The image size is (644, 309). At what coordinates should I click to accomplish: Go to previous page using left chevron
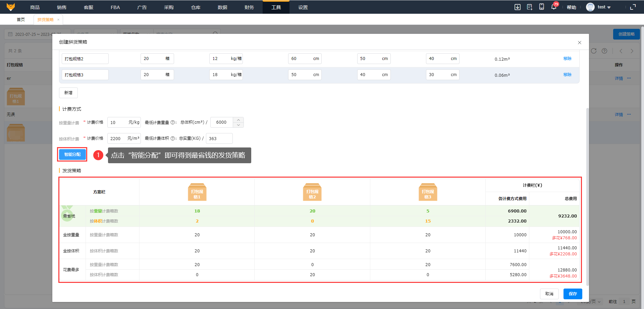pyautogui.click(x=621, y=51)
